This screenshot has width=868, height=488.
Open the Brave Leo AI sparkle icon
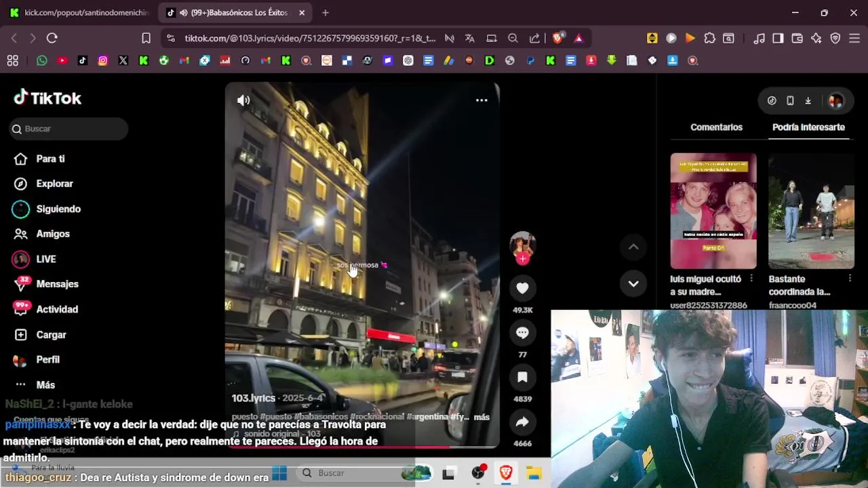tap(816, 39)
